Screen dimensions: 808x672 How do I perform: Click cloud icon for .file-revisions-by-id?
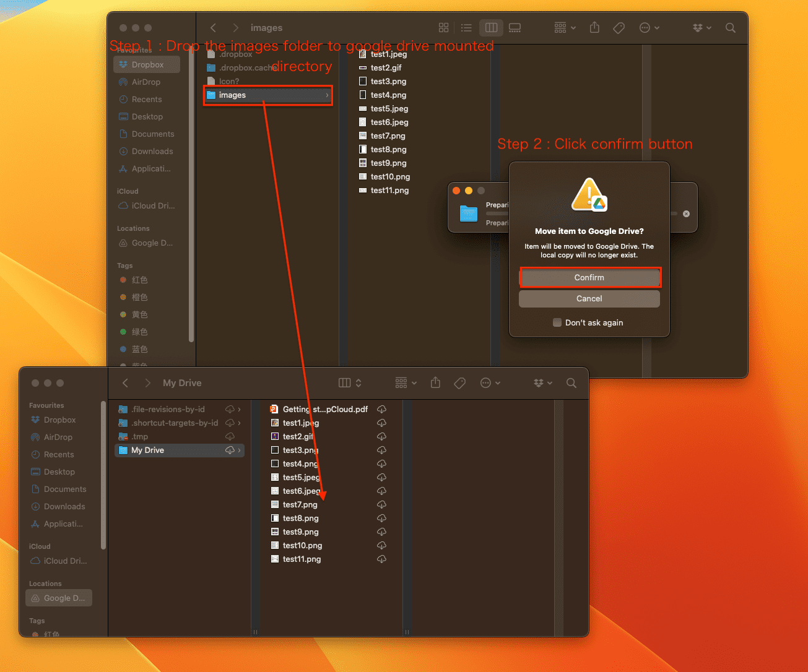(x=230, y=409)
